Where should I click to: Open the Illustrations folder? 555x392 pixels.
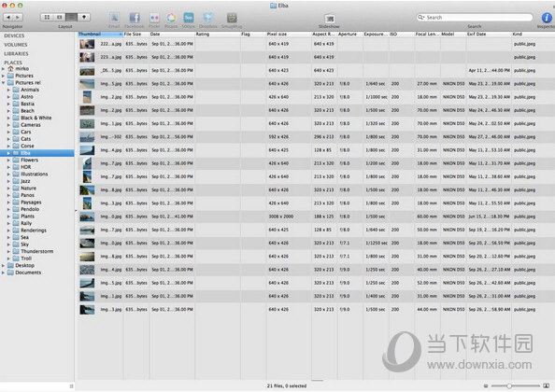34,174
